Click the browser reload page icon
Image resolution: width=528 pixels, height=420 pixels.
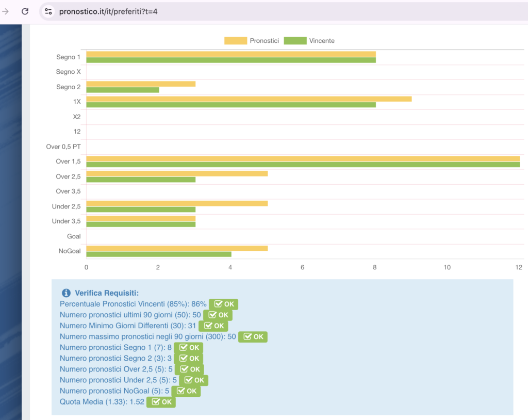pyautogui.click(x=25, y=11)
